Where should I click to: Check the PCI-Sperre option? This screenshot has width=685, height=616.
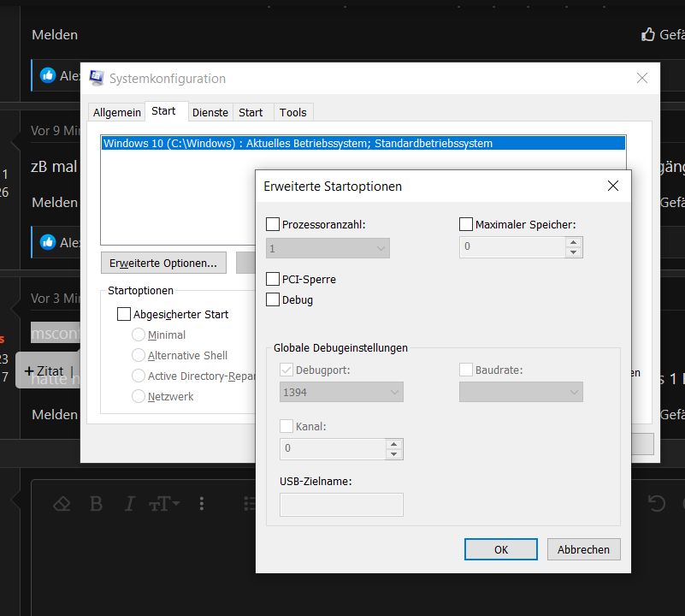pos(273,279)
